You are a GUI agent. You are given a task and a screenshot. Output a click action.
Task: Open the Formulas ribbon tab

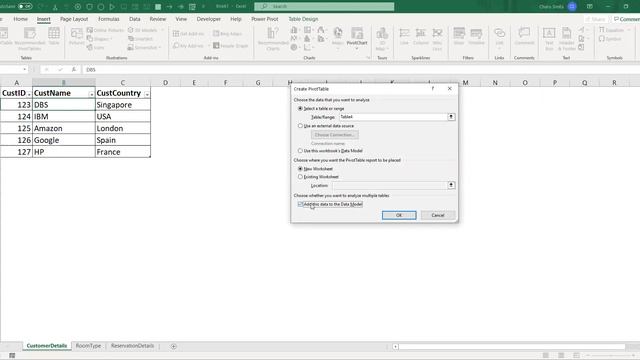[x=109, y=19]
